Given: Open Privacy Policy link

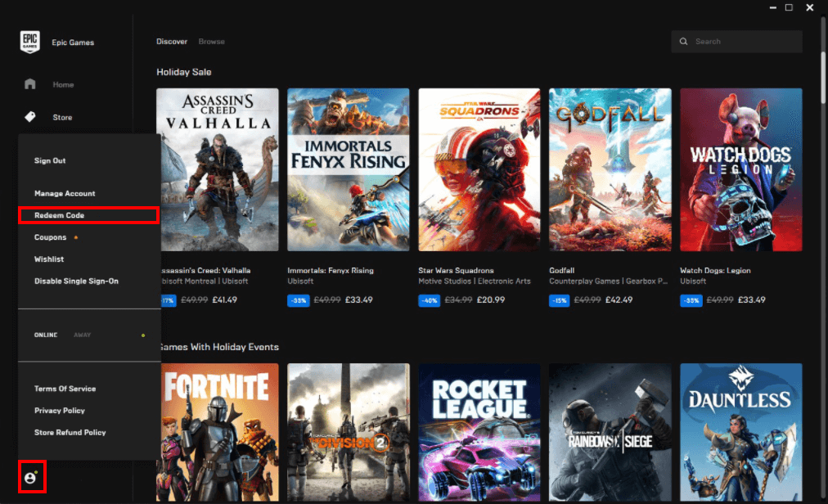Looking at the screenshot, I should [x=60, y=411].
